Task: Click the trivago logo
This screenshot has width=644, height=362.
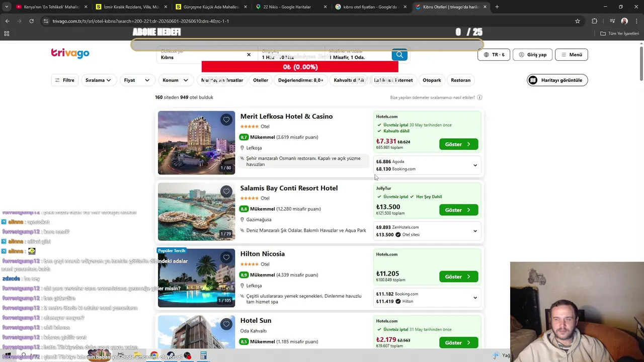Action: coord(70,53)
